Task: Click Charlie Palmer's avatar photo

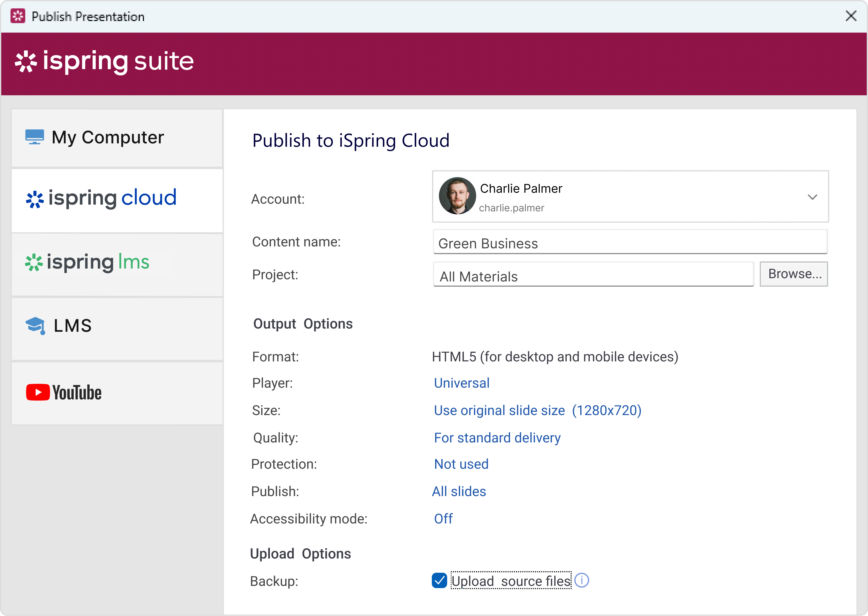Action: (x=457, y=196)
